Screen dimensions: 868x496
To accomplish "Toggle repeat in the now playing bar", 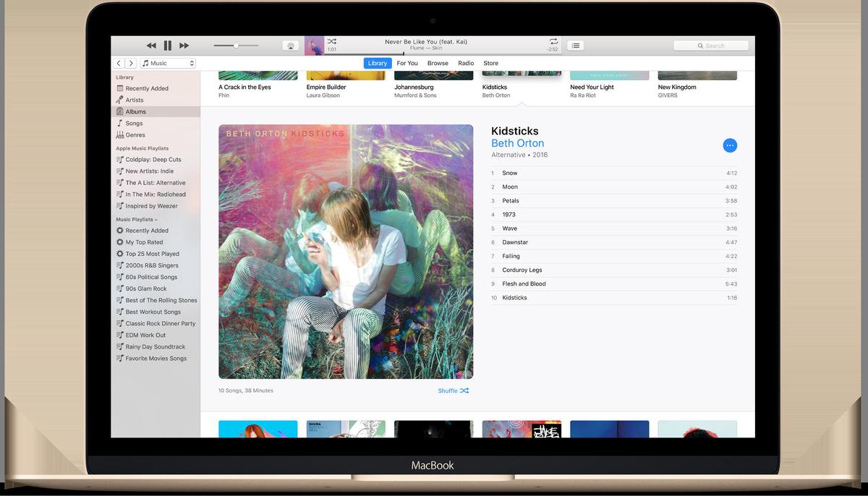I will tap(553, 41).
